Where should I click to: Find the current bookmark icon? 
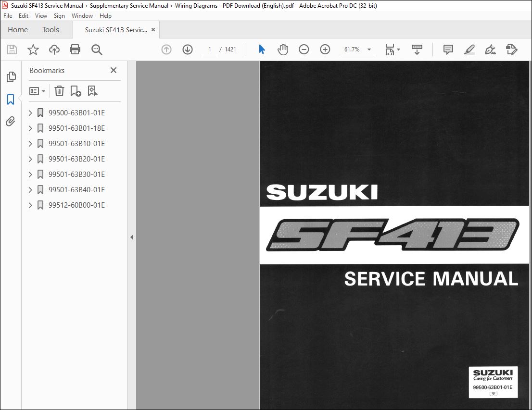pyautogui.click(x=92, y=91)
